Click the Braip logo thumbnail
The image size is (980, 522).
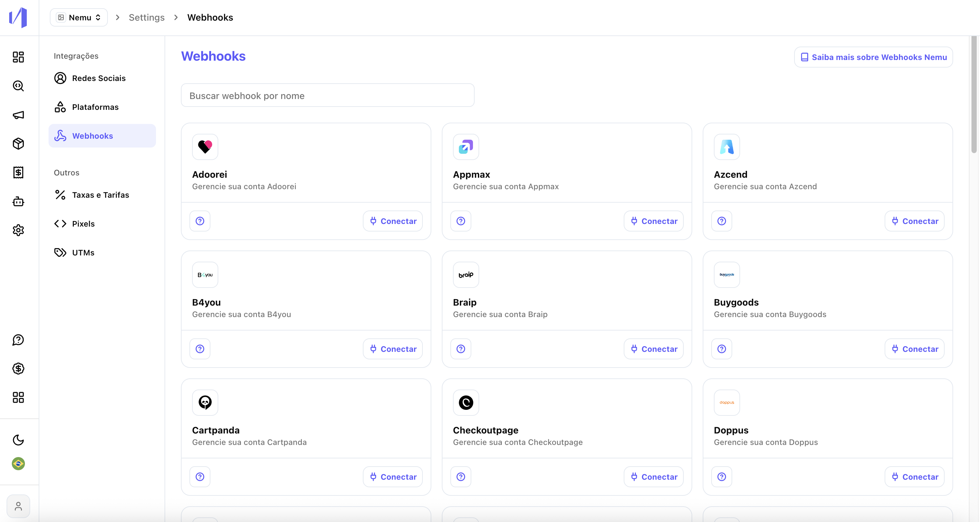(466, 275)
